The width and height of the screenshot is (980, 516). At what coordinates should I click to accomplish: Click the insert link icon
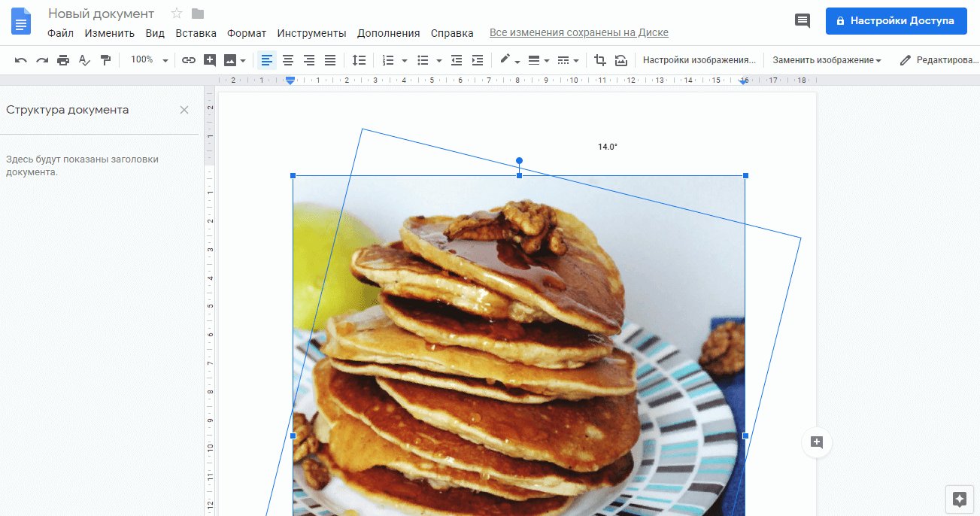188,59
